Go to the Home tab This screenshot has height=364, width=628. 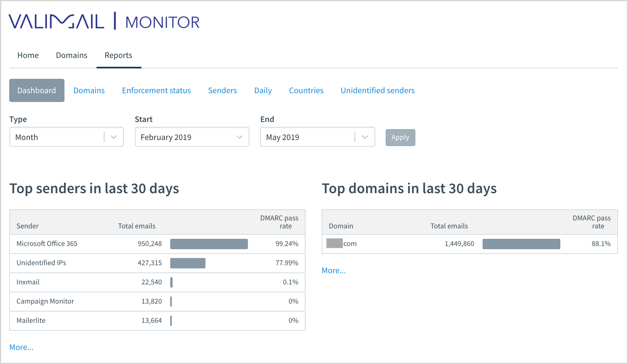28,55
